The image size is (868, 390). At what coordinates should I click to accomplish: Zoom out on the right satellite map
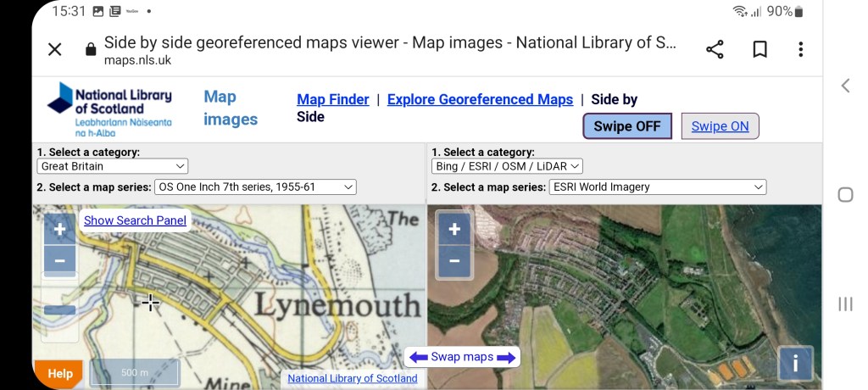454,260
